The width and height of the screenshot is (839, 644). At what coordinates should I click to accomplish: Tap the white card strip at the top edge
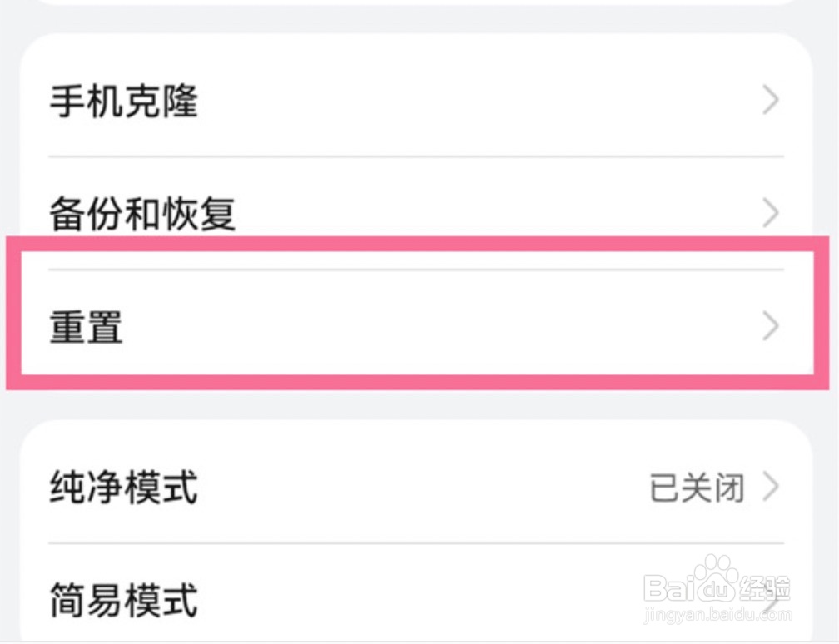416,2
